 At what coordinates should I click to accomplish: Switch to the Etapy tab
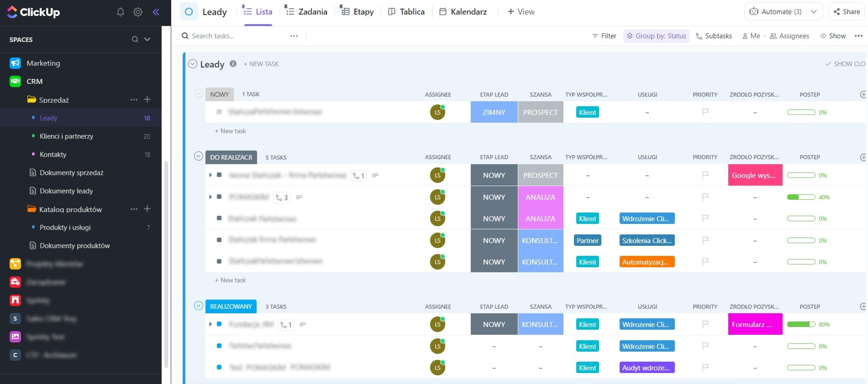tap(357, 12)
